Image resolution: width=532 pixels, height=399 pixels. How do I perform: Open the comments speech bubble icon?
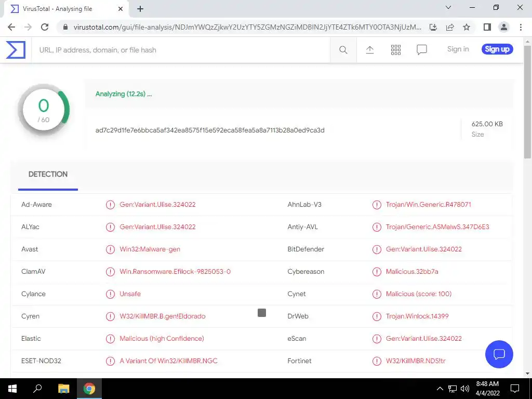pos(422,50)
